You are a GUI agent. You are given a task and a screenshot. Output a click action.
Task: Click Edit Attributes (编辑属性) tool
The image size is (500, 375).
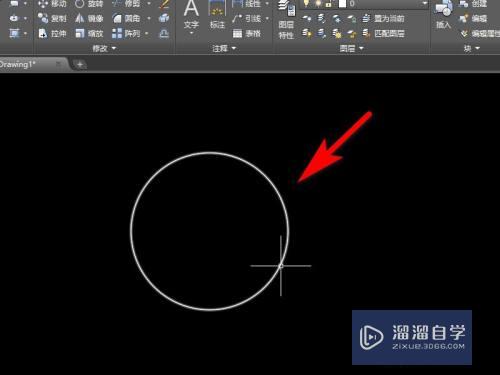tap(480, 33)
